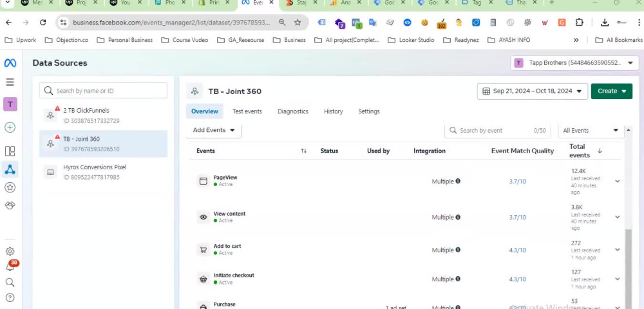Open PageView match quality 3.7/10 link
The height and width of the screenshot is (309, 644).
pyautogui.click(x=517, y=182)
